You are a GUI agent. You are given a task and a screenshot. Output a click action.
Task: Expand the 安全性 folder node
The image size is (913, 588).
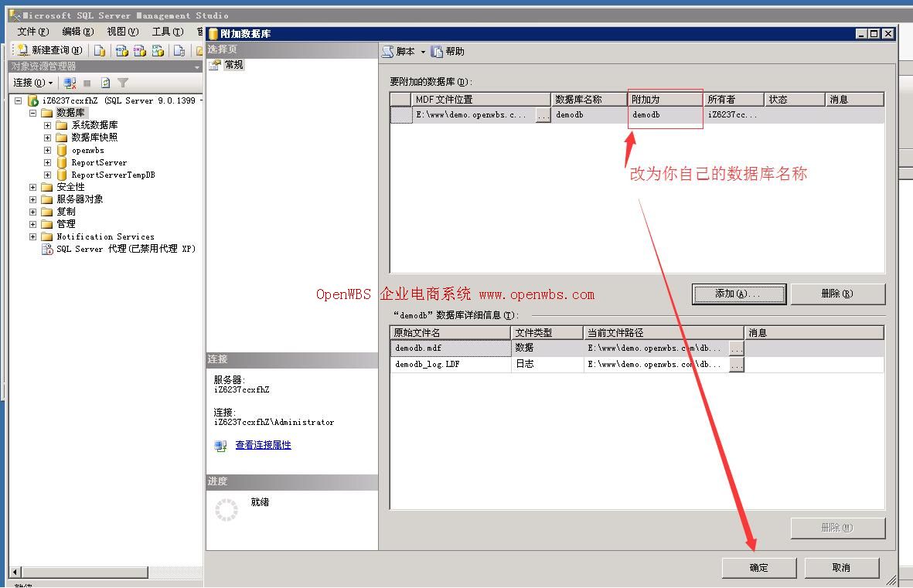32,187
